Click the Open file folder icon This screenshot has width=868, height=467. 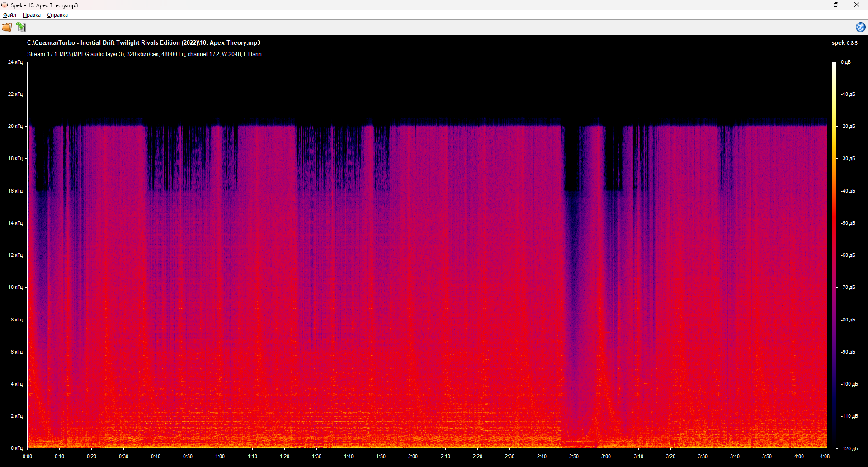[x=7, y=27]
